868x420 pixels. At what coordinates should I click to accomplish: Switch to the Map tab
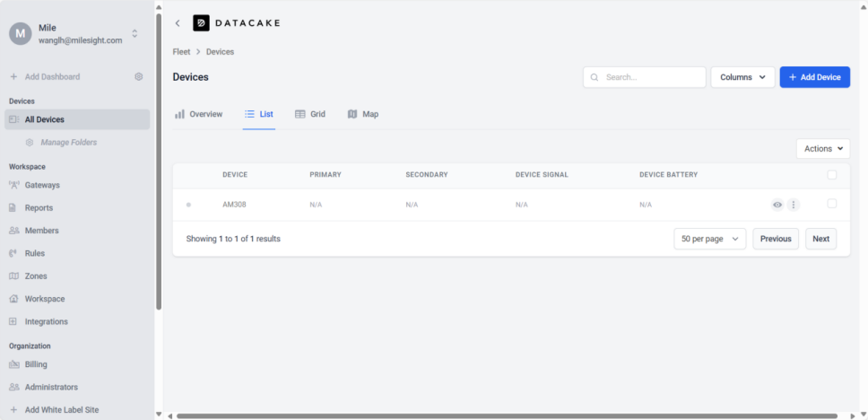[x=363, y=114]
